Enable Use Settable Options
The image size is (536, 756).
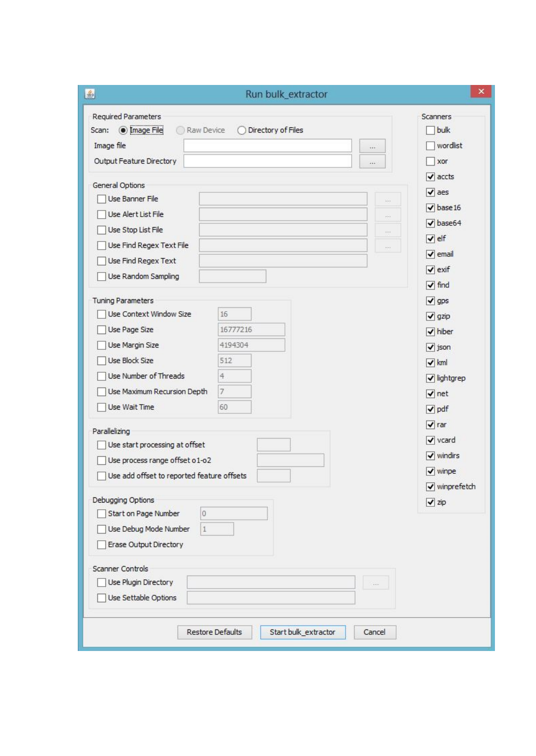click(x=101, y=598)
